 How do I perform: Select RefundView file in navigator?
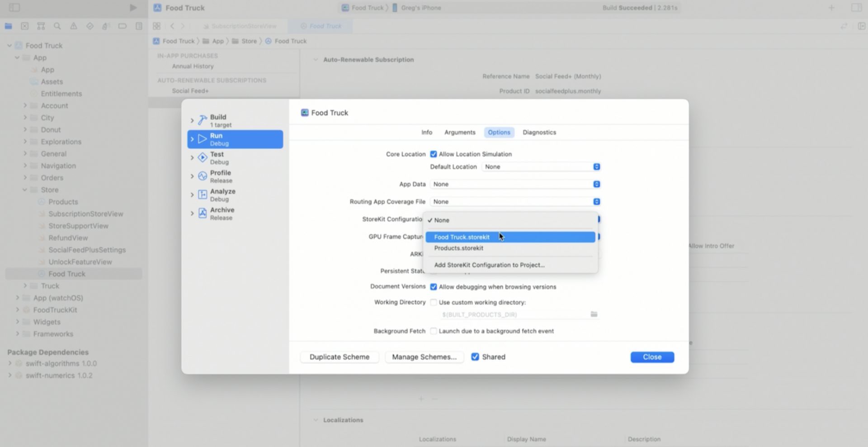(x=68, y=238)
